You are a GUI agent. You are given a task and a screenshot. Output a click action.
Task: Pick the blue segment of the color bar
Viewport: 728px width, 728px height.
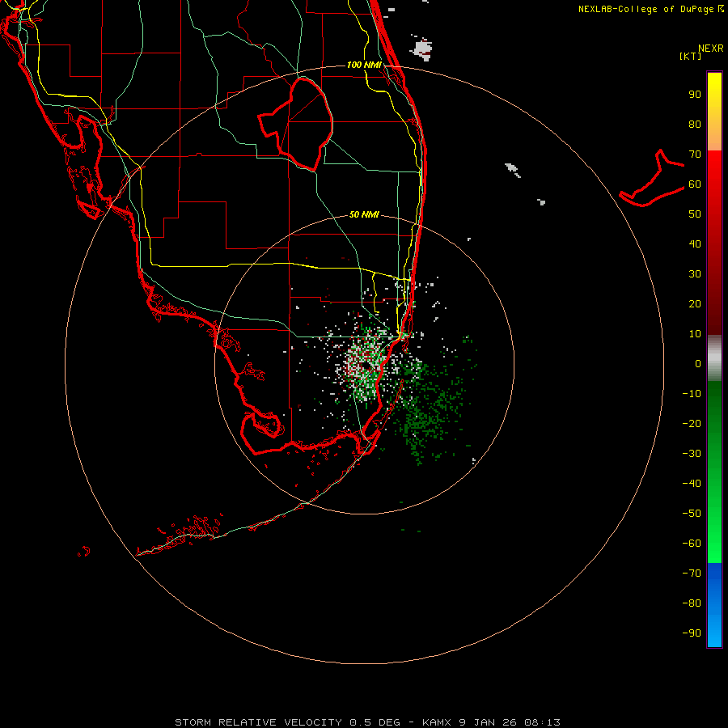tap(714, 604)
